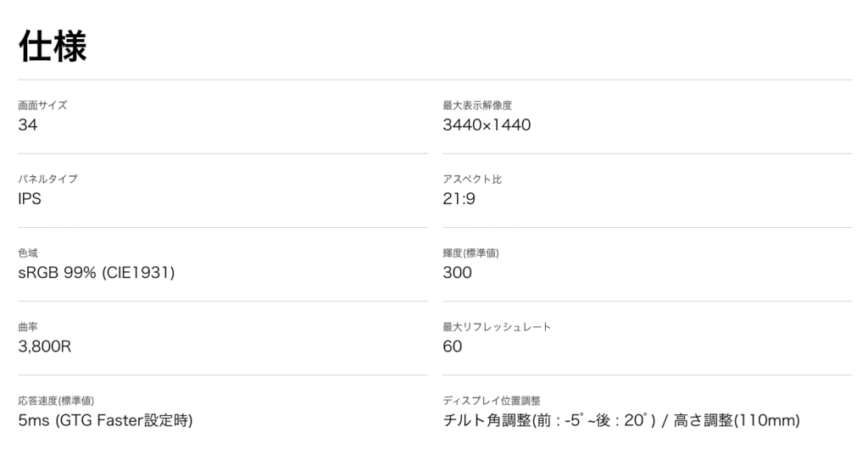Click the refresh rate value 60
The height and width of the screenshot is (471, 868).
[453, 346]
